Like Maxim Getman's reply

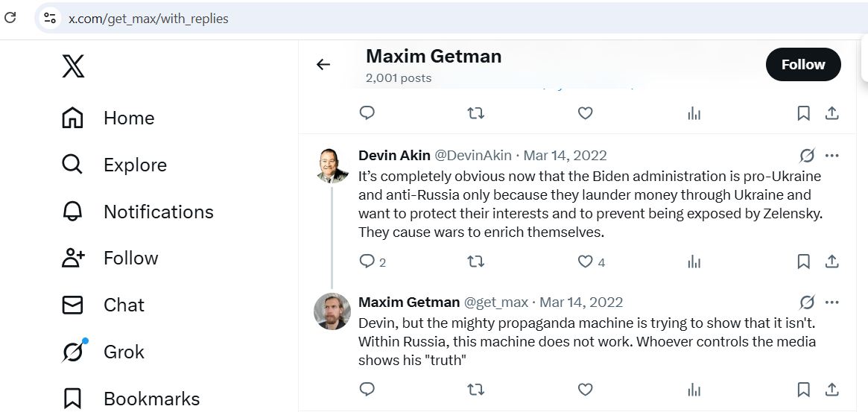click(586, 389)
